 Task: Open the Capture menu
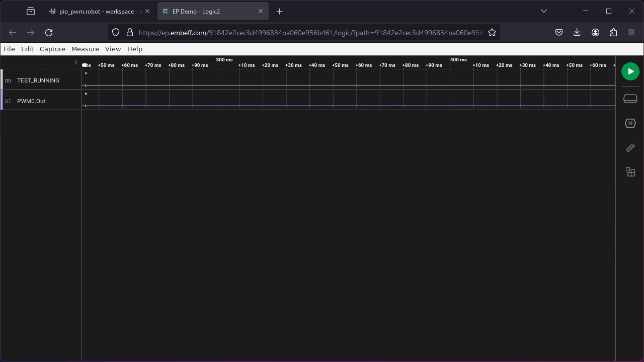(x=52, y=49)
